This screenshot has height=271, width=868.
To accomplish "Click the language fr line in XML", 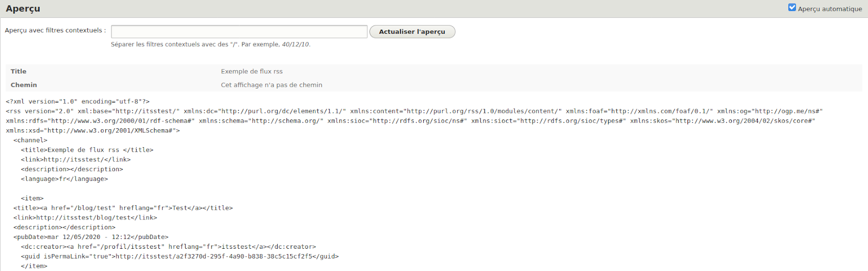I will pyautogui.click(x=64, y=179).
